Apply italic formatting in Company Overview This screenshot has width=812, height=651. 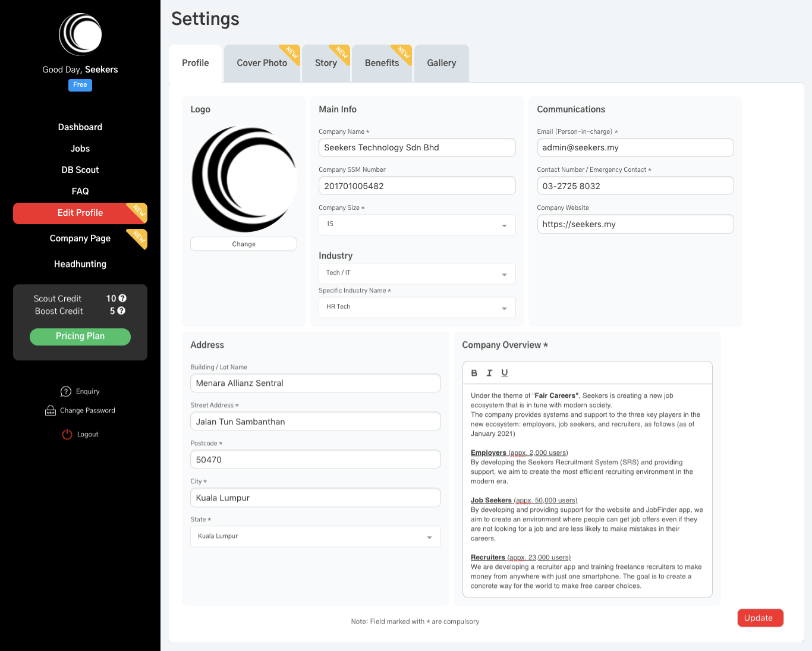[489, 373]
